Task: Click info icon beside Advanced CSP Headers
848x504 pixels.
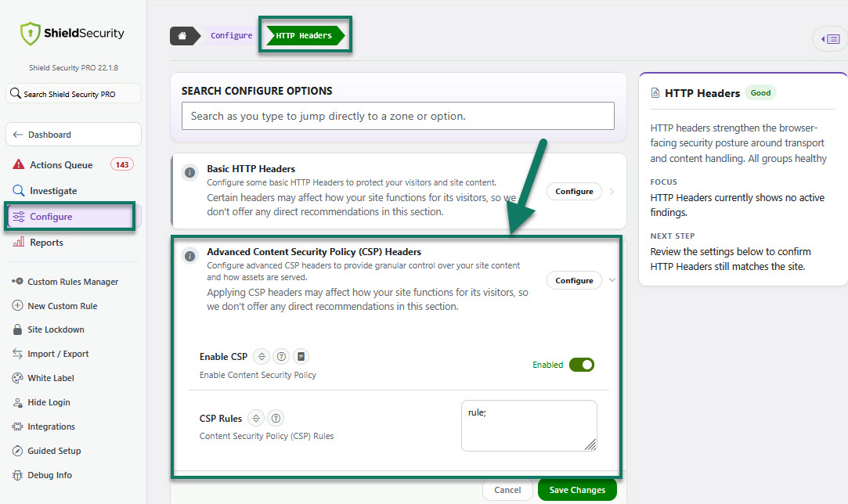Action: (x=189, y=256)
